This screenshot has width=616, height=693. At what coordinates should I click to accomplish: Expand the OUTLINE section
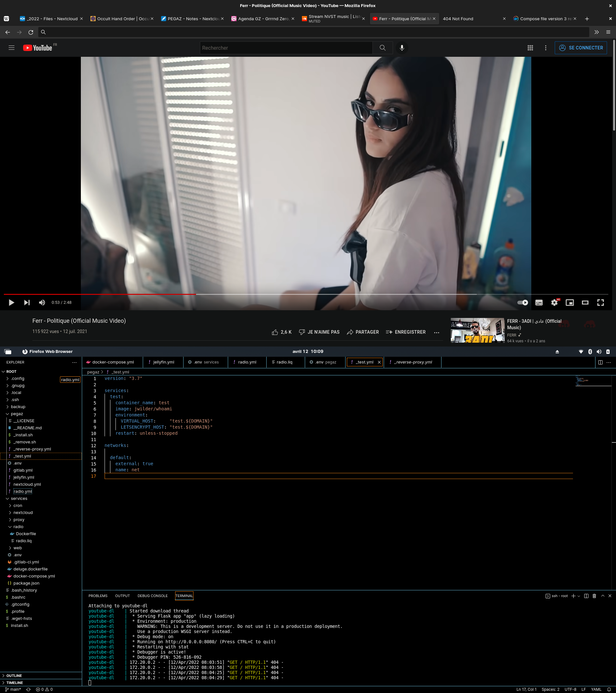[x=14, y=675]
